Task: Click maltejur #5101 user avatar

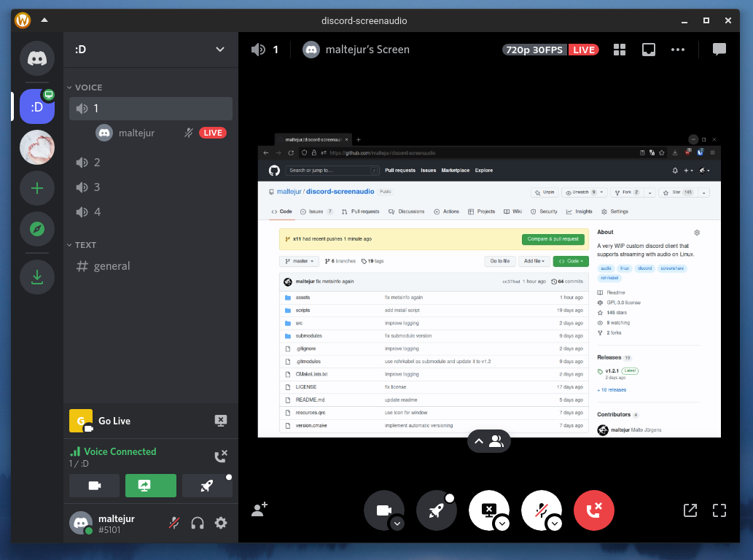Action: pyautogui.click(x=81, y=523)
